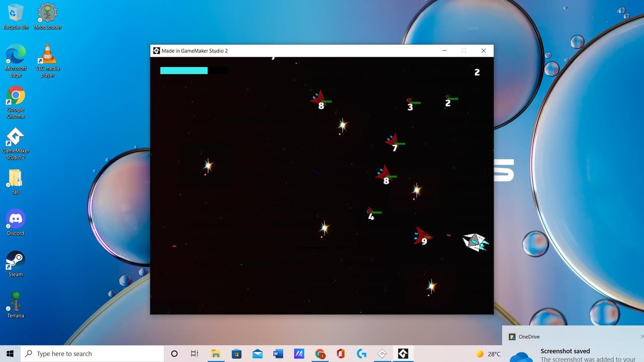
Task: Open Cortana circle button in taskbar
Action: 174,353
